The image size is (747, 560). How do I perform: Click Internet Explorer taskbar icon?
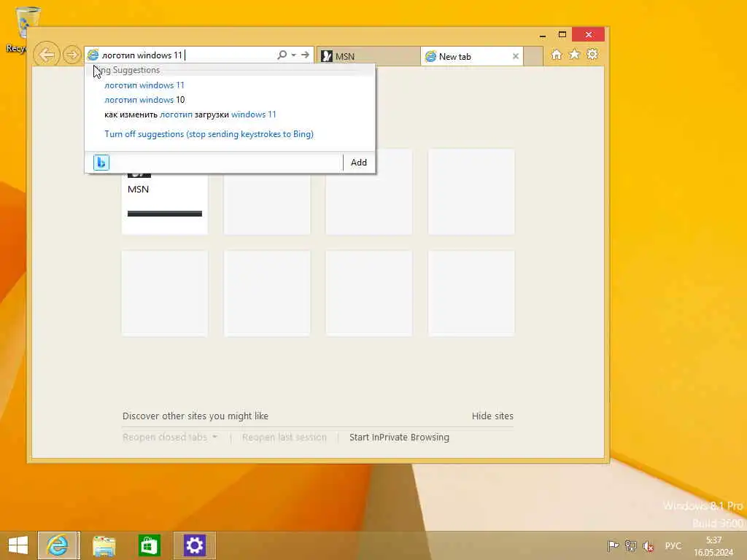[58, 545]
